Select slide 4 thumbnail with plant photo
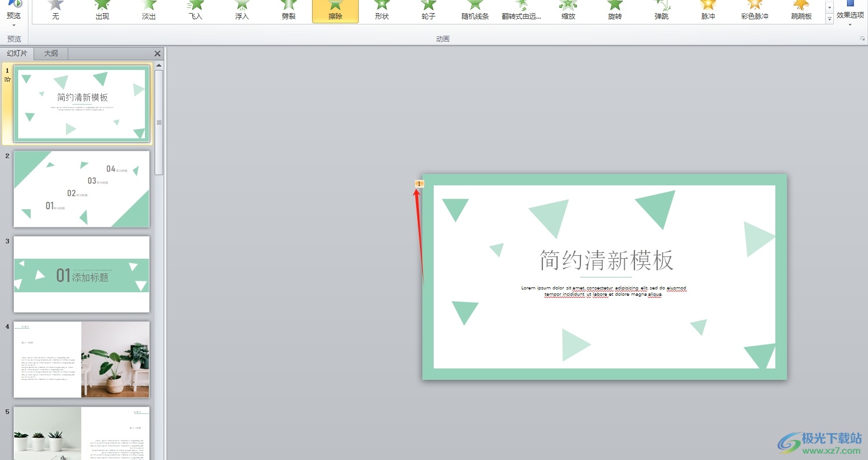 [82, 359]
